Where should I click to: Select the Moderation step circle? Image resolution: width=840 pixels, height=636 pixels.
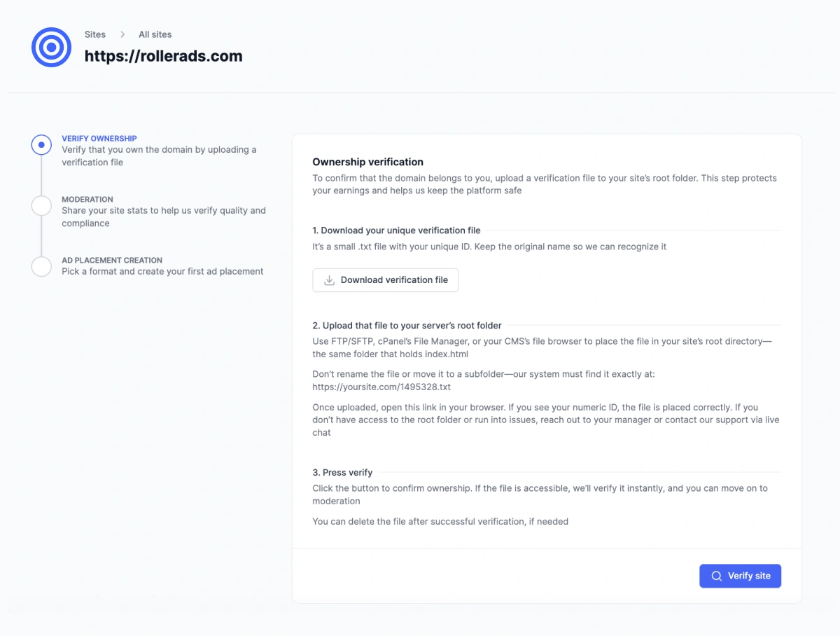click(41, 206)
